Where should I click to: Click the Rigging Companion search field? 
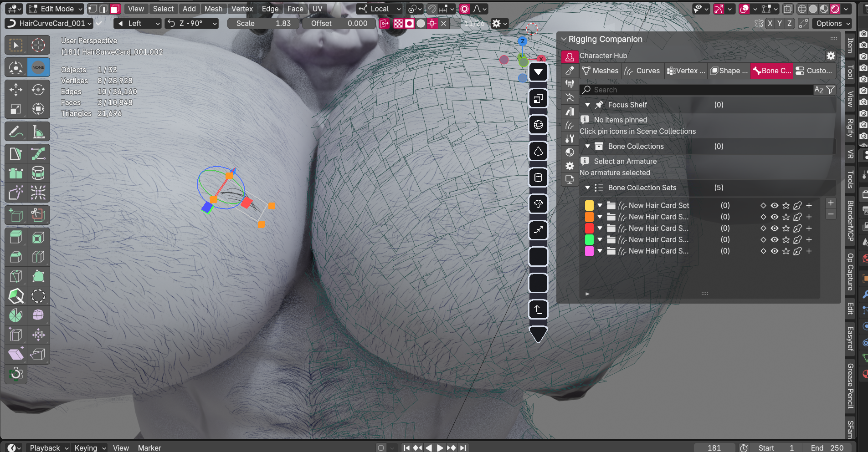click(x=697, y=90)
